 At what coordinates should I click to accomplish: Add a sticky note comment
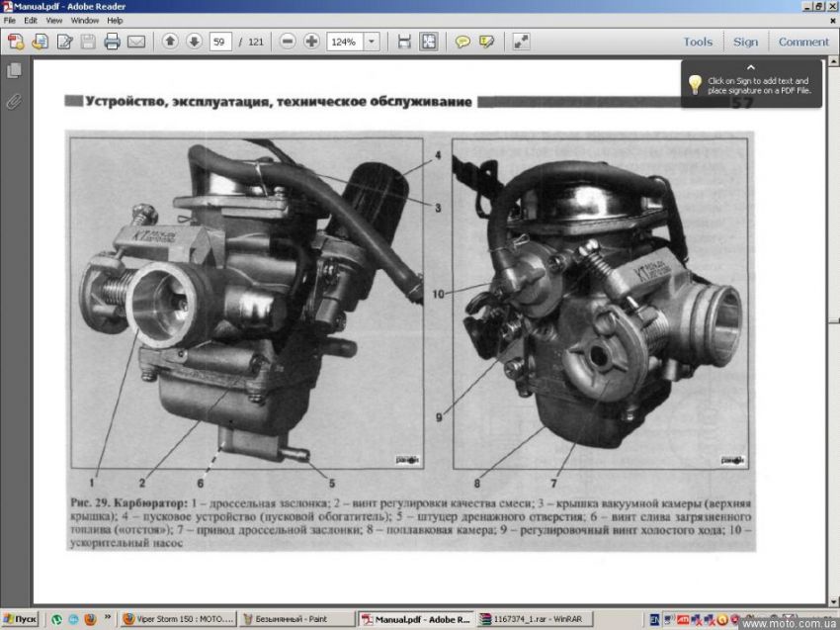coord(462,42)
